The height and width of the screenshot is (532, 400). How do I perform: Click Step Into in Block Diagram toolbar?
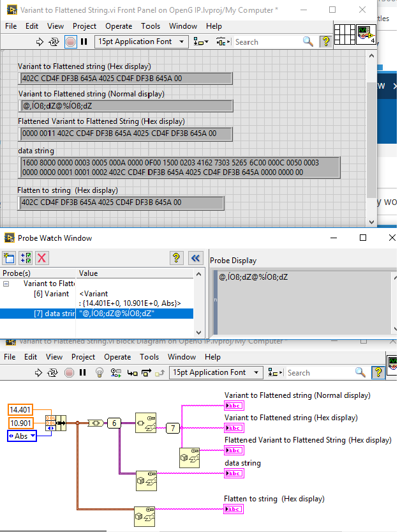pos(132,373)
